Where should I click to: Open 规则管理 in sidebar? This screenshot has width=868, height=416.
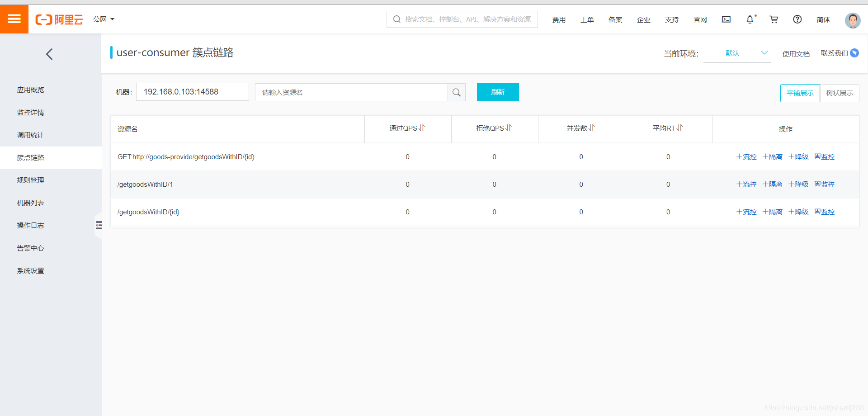click(x=31, y=180)
